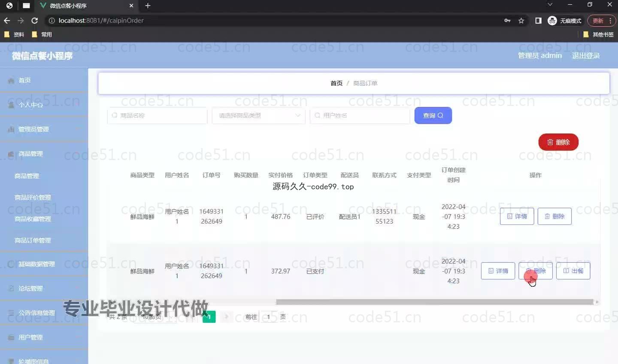Bookmark this page with star icon

[521, 21]
